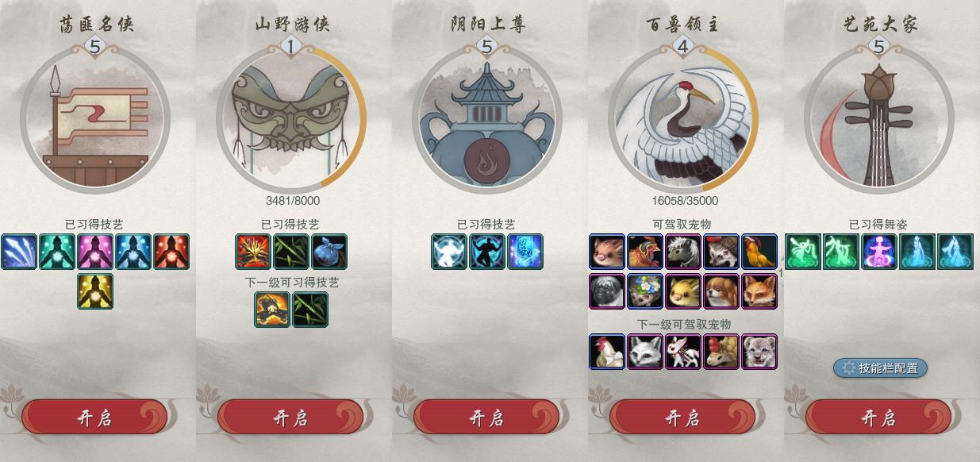980x462 pixels.
Task: Select the white lion cub pet
Action: click(x=760, y=352)
